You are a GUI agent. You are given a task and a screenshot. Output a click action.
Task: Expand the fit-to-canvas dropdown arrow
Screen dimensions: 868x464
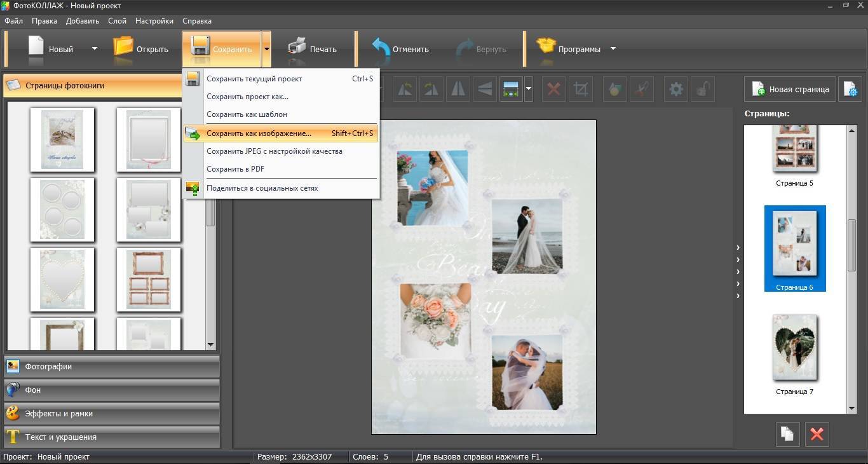[x=529, y=90]
